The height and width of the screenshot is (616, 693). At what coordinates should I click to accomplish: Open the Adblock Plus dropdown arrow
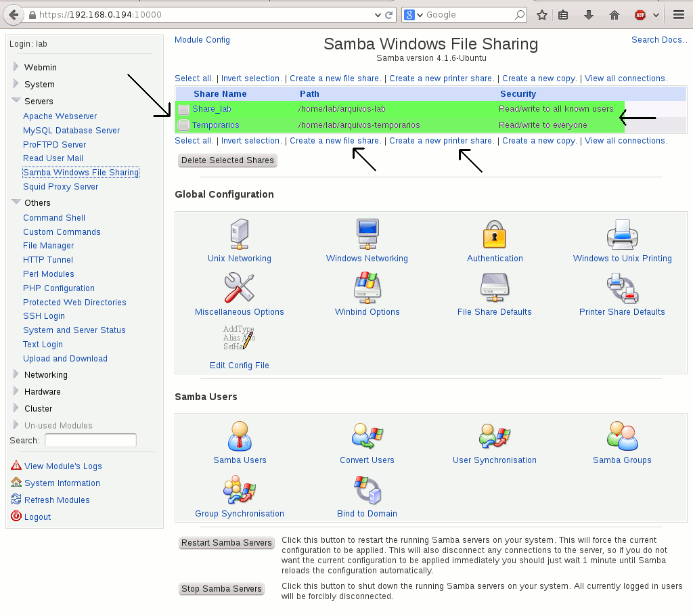656,15
